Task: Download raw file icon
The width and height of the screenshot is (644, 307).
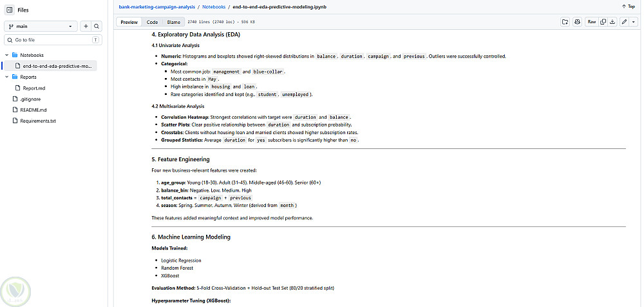Action: (612, 22)
